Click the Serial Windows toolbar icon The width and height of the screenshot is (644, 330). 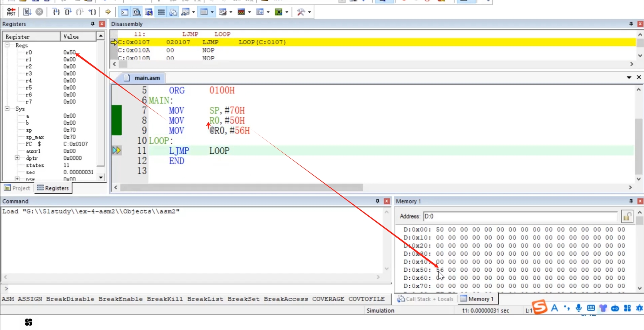(223, 12)
